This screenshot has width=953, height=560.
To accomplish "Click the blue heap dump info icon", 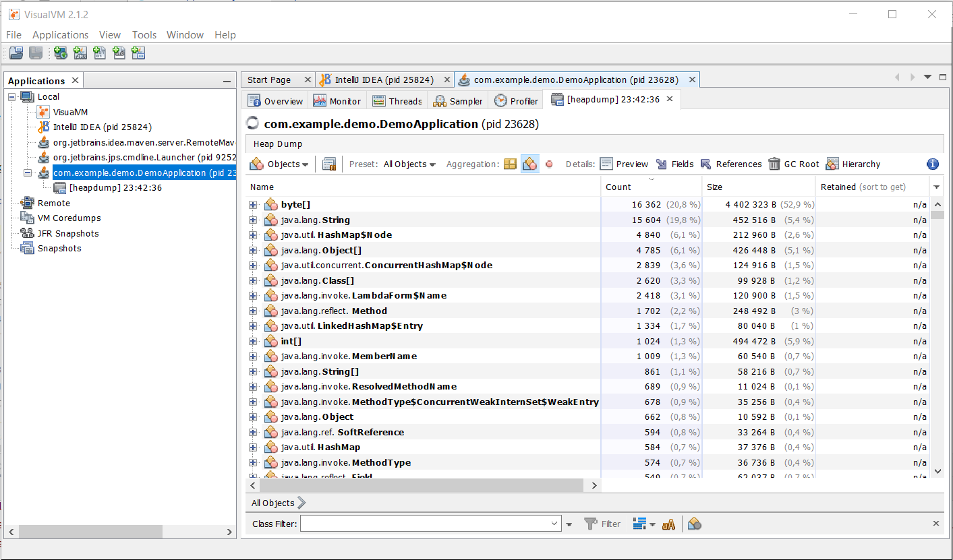I will [933, 164].
